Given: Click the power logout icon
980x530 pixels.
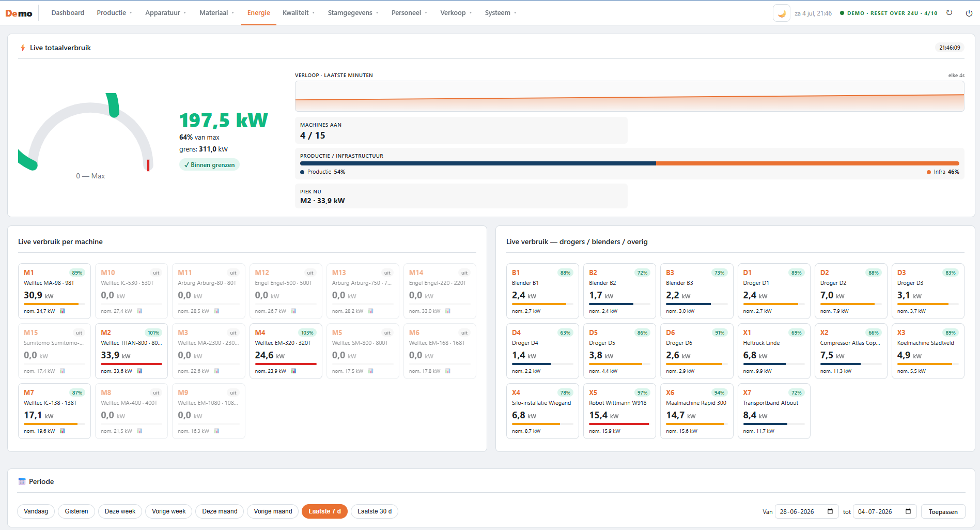Looking at the screenshot, I should (969, 13).
